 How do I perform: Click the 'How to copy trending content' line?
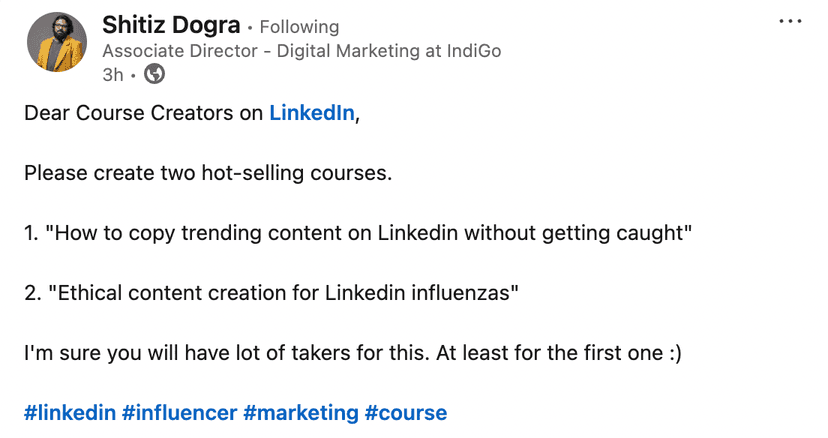coord(357,233)
